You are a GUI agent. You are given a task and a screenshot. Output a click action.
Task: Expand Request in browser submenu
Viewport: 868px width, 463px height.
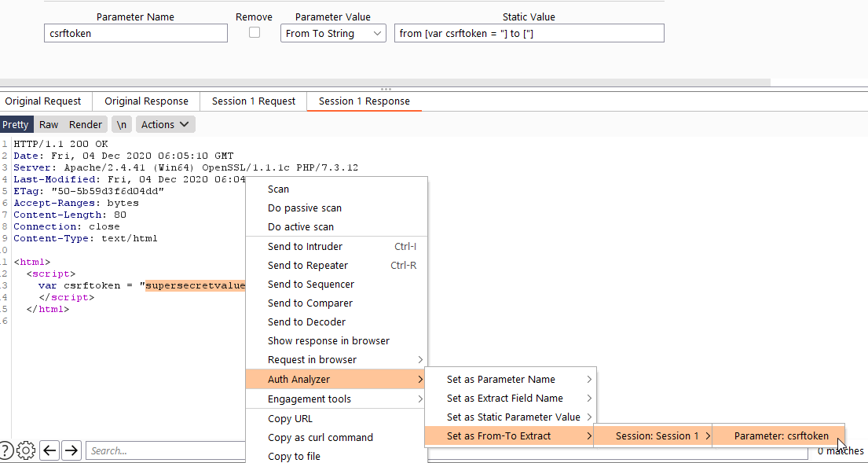pos(336,359)
